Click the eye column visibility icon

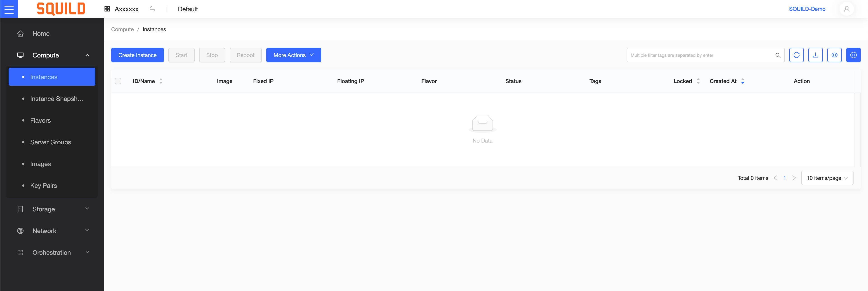coord(834,55)
